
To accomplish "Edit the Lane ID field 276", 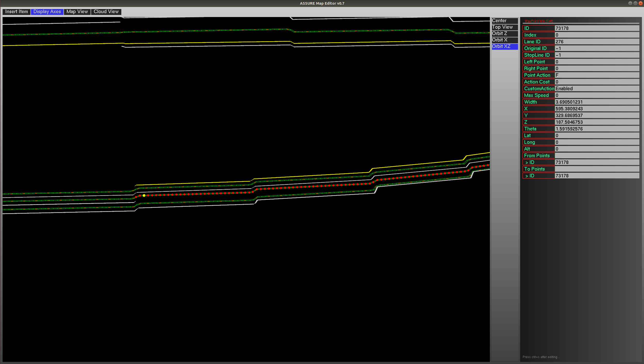I will [x=597, y=42].
